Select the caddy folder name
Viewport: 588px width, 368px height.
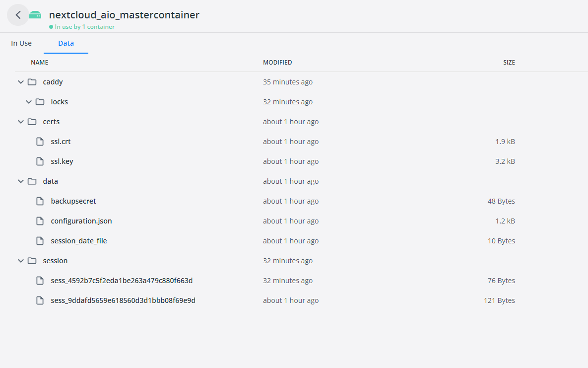53,82
